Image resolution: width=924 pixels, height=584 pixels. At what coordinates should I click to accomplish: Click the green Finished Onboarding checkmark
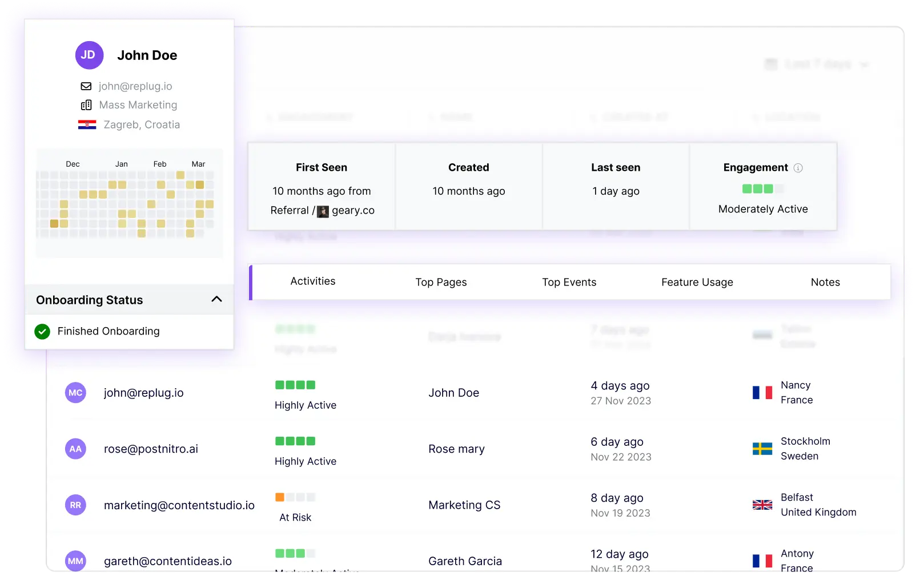coord(42,331)
